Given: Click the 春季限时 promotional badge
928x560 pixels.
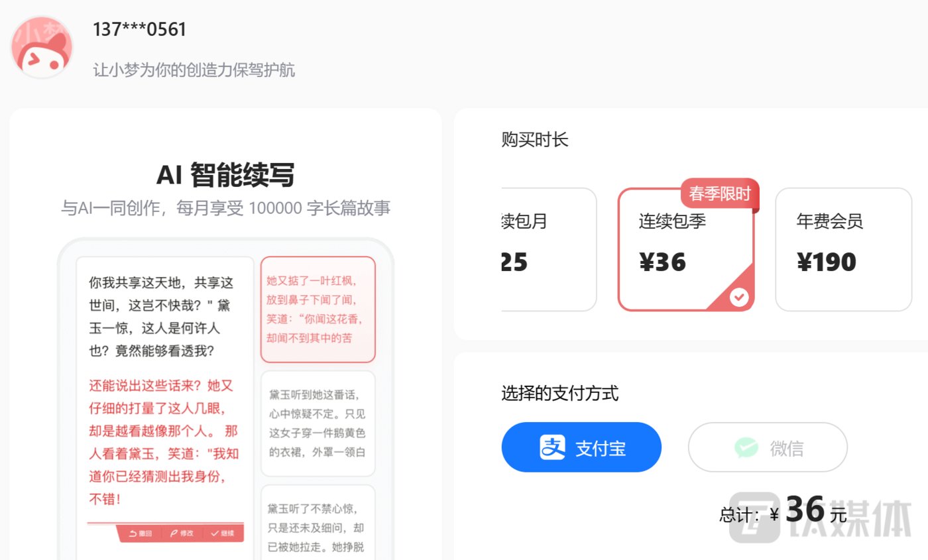Looking at the screenshot, I should click(720, 194).
